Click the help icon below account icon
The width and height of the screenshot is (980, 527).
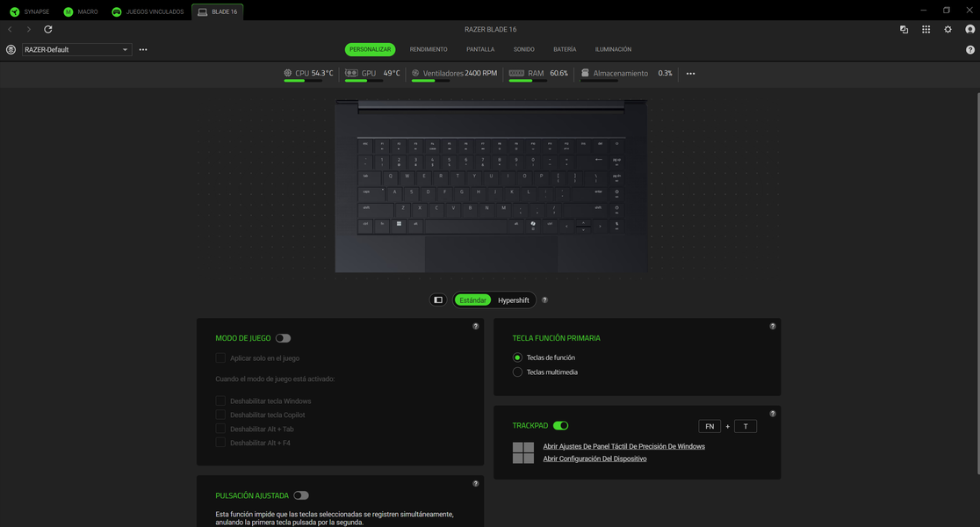point(970,50)
